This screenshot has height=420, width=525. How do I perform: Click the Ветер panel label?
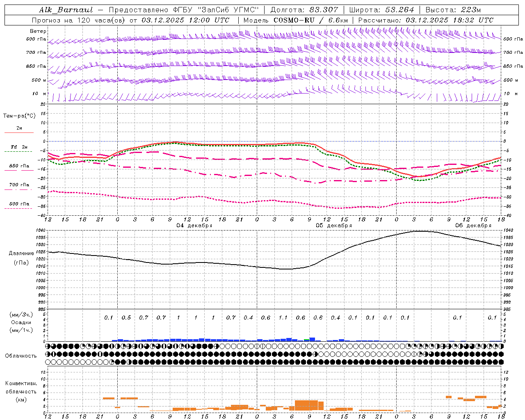point(38,31)
